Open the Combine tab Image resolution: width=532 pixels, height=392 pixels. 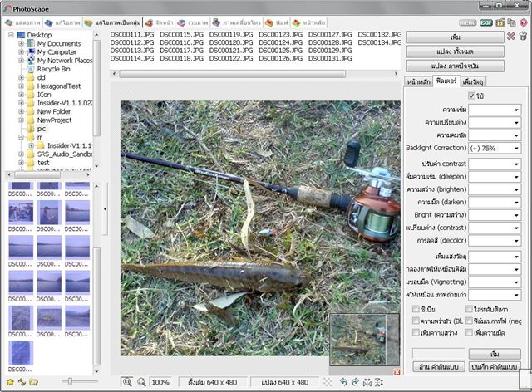pos(192,22)
